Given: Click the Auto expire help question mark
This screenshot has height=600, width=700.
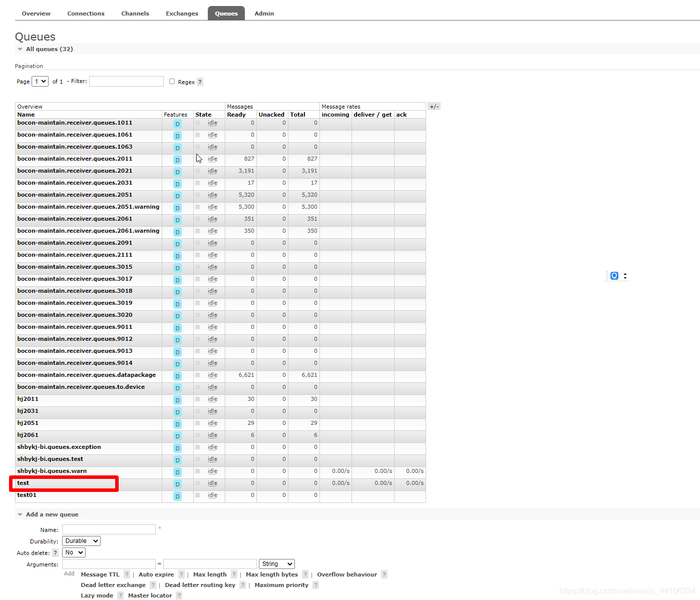Looking at the screenshot, I should click(x=181, y=574).
